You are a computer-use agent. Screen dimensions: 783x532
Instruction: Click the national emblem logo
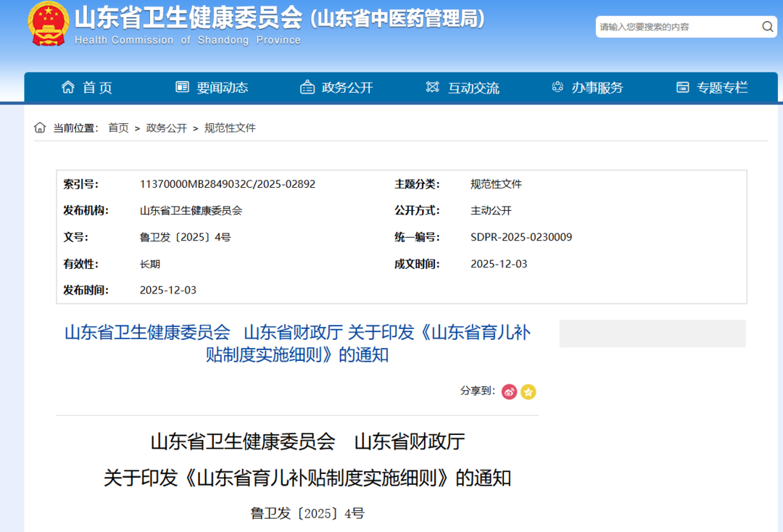(48, 23)
